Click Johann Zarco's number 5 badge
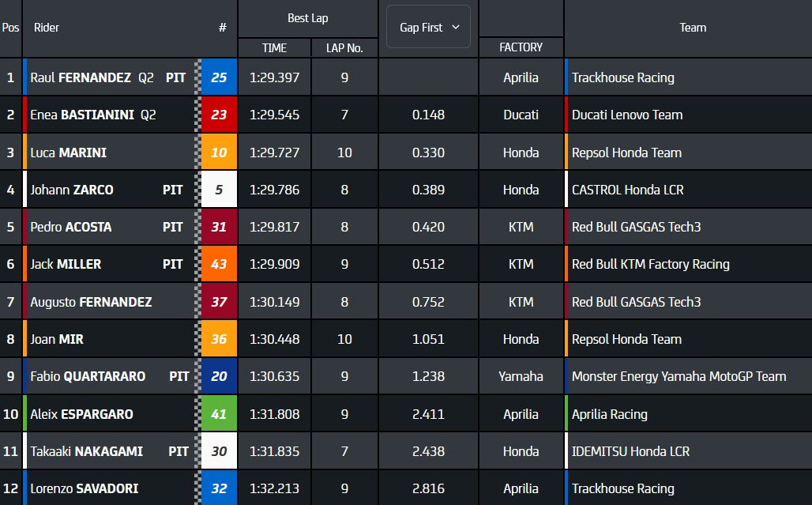 [x=219, y=190]
